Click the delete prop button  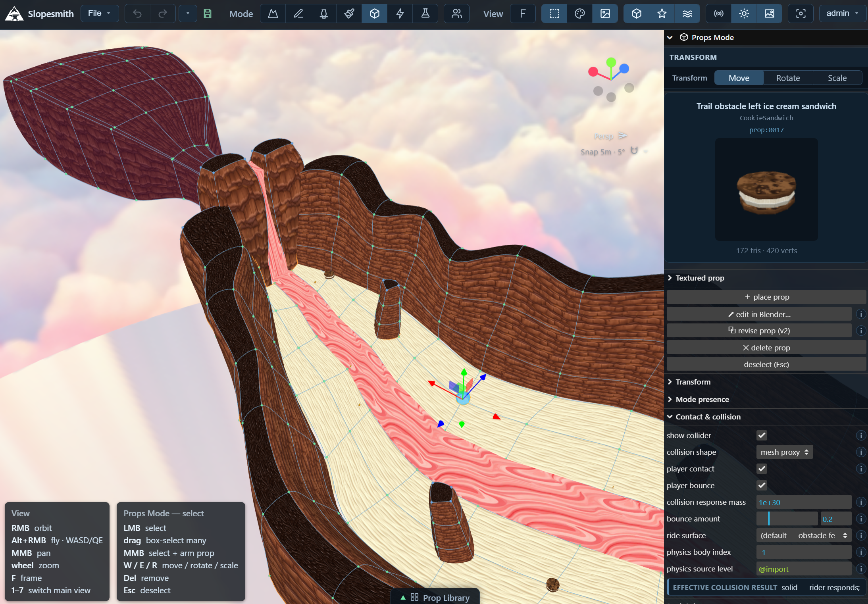click(766, 348)
